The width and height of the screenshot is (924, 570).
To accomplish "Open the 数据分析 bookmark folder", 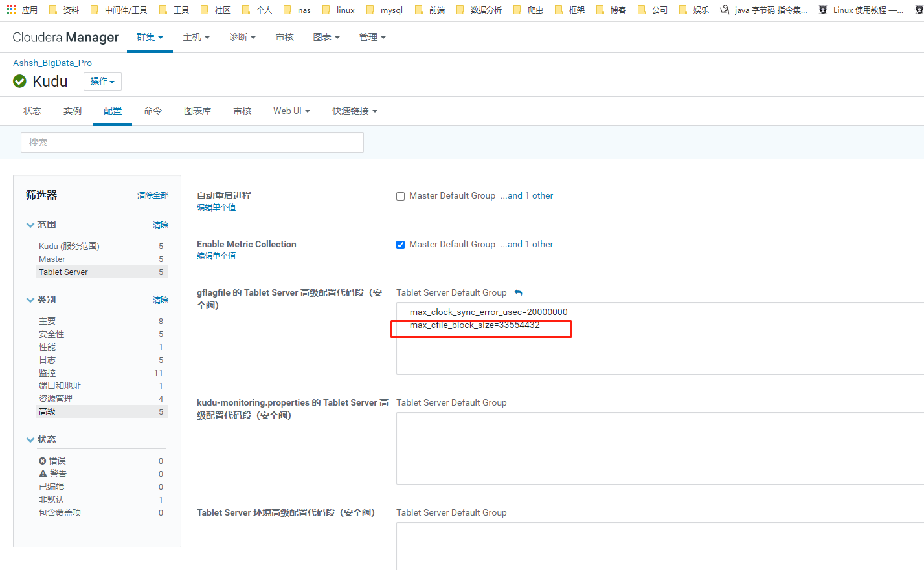I will click(479, 10).
